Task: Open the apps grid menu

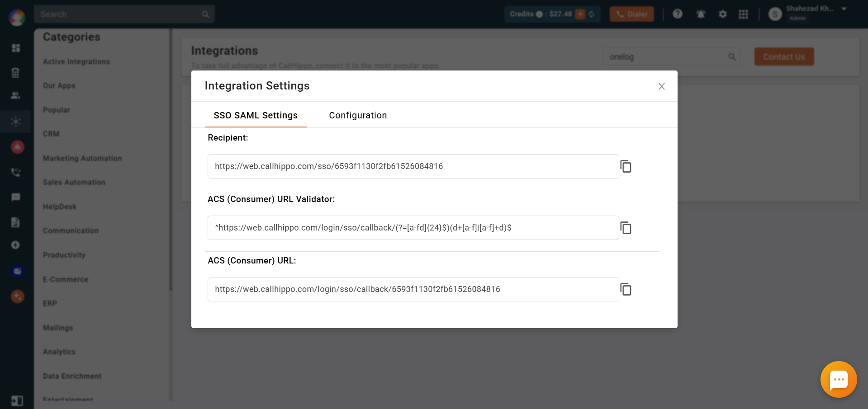Action: tap(743, 14)
